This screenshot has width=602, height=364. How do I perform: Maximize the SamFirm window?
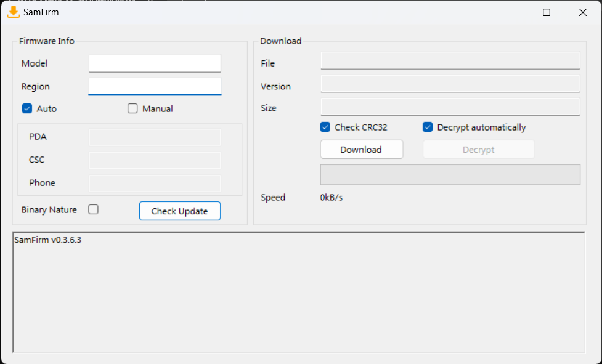tap(547, 12)
